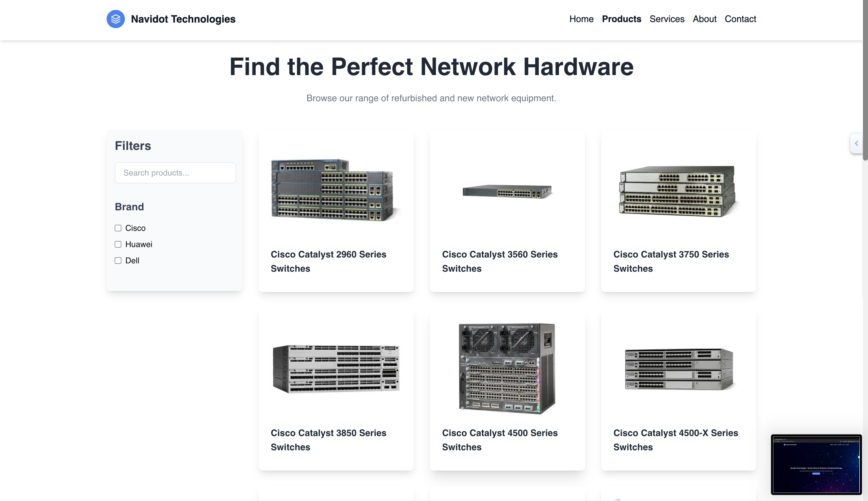
Task: Toggle the Dell brand checkbox
Action: pyautogui.click(x=118, y=261)
